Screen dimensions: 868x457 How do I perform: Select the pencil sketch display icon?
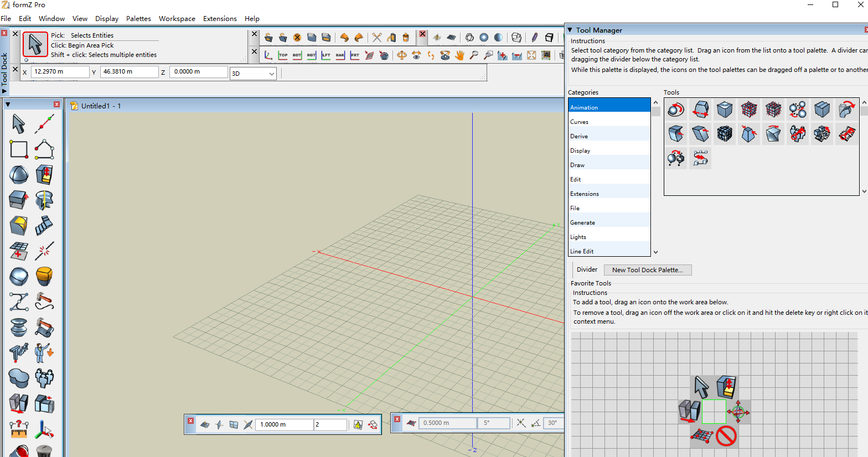(x=534, y=37)
